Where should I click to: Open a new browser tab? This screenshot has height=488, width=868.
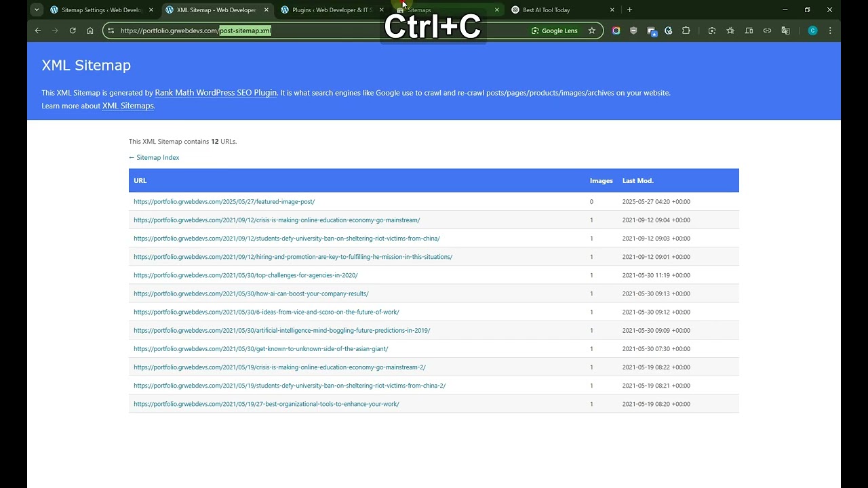click(629, 9)
